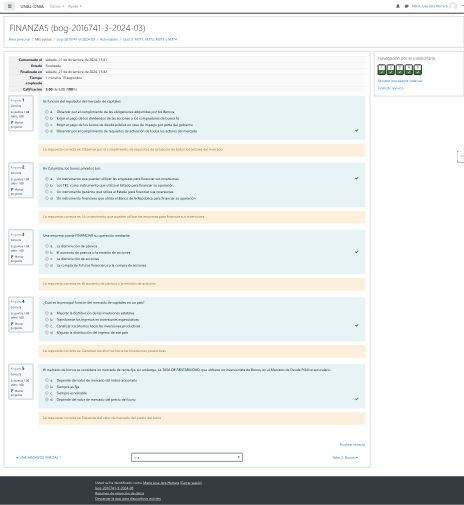Open the collapsed side drawer tab at right edge

[x=461, y=156]
